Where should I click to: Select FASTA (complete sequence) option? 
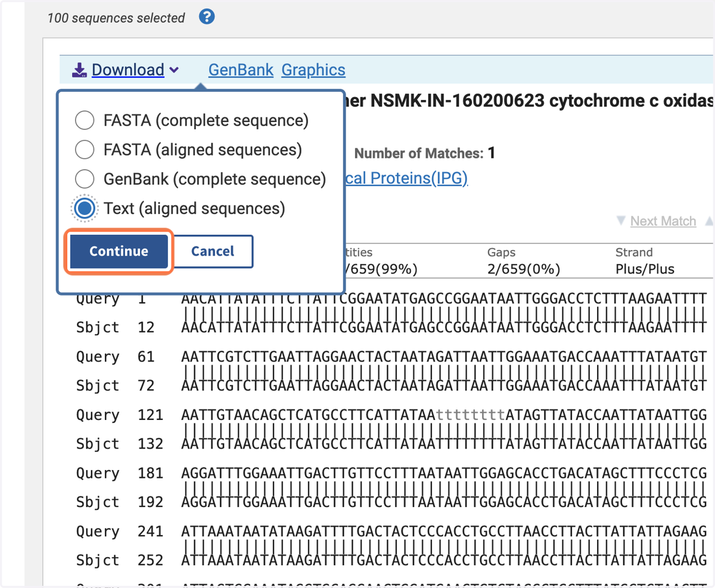tap(192, 120)
